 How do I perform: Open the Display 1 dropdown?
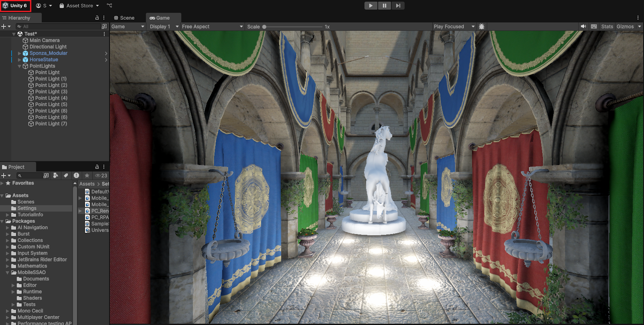pos(164,27)
